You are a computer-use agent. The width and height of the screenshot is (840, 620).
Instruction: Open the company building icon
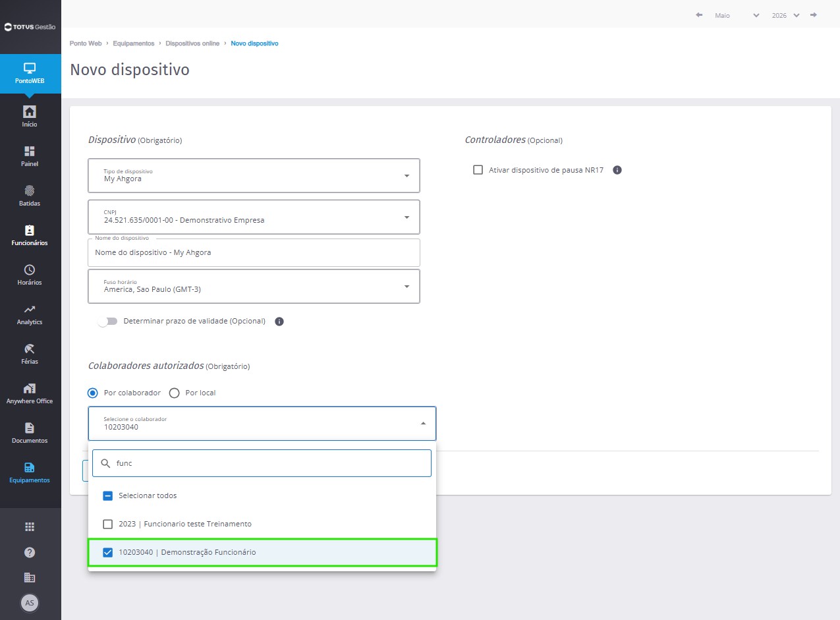30,577
